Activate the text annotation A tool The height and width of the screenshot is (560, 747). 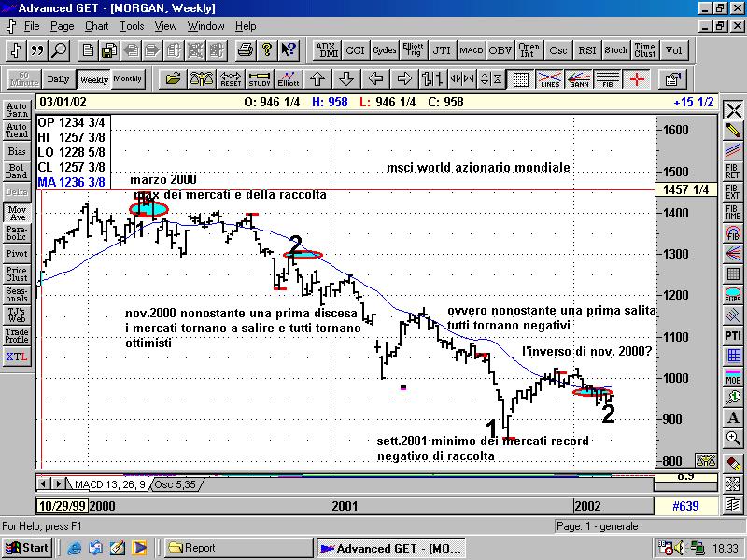(x=733, y=417)
